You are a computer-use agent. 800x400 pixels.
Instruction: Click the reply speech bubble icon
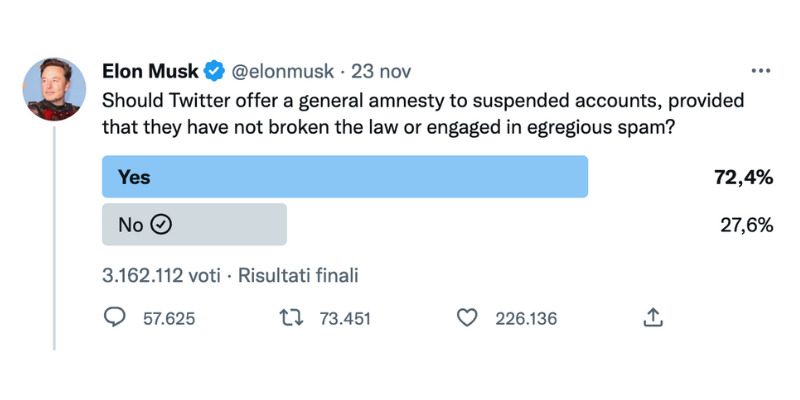pyautogui.click(x=116, y=318)
